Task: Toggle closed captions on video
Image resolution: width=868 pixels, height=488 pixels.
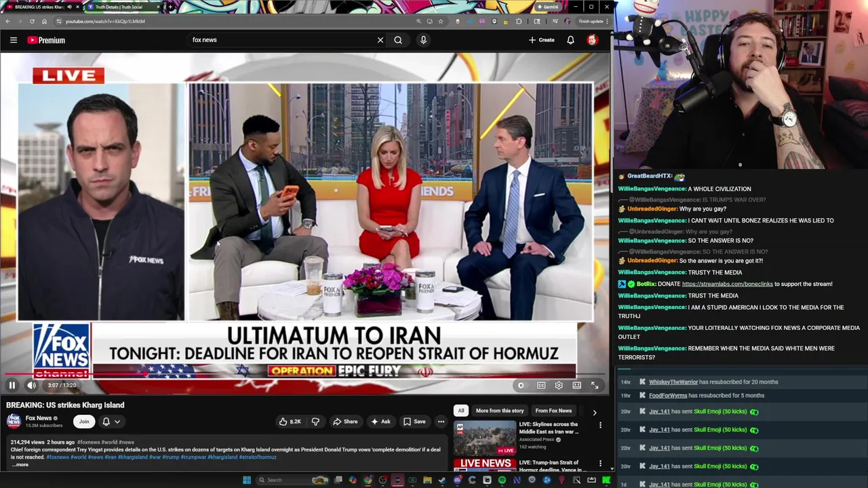Action: [541, 385]
